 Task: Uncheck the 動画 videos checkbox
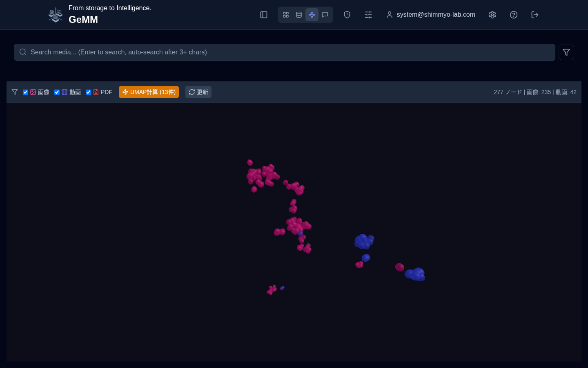pos(57,92)
